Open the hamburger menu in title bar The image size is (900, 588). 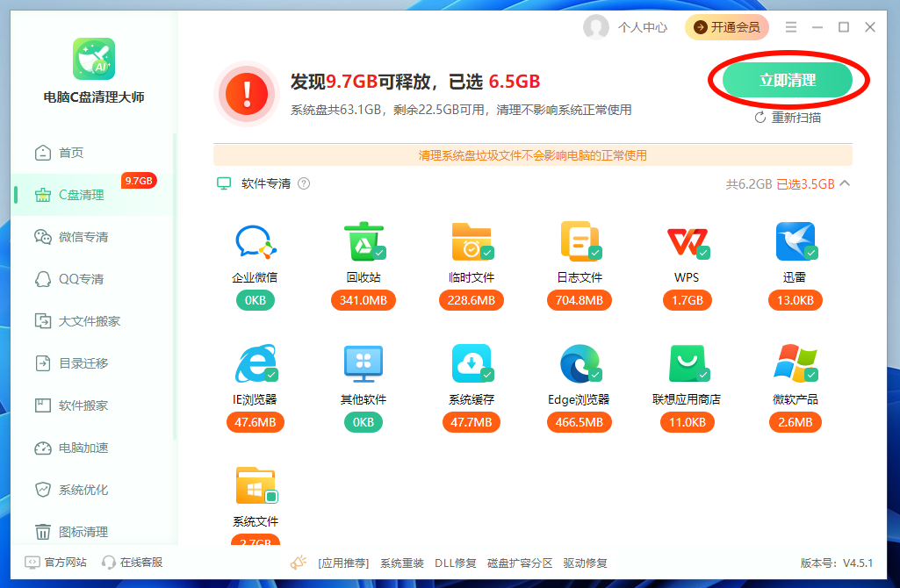pos(791,27)
